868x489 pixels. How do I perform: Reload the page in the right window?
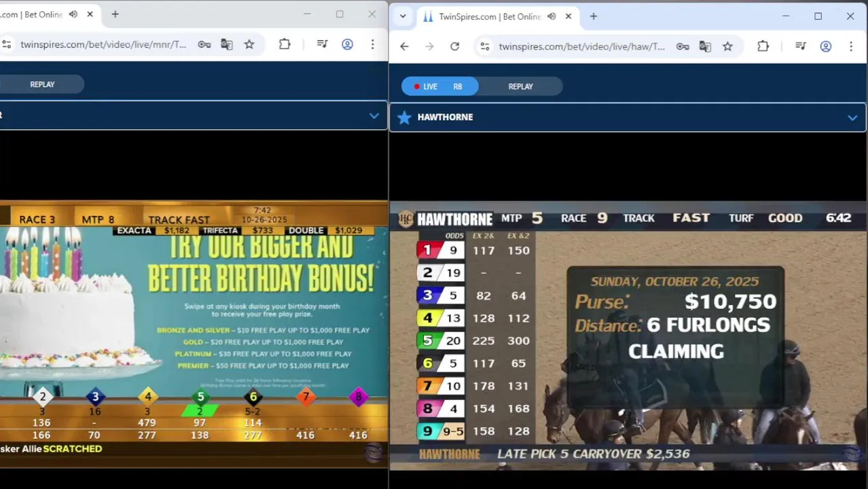454,46
